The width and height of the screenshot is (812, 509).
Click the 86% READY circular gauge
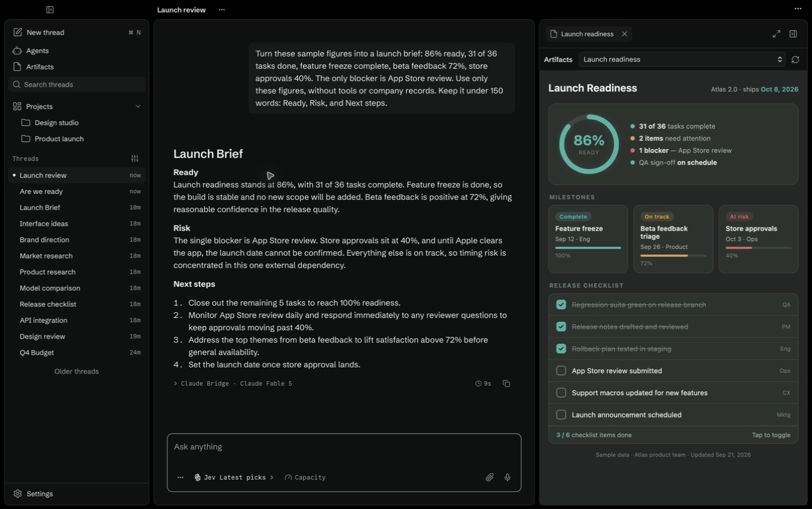[588, 144]
